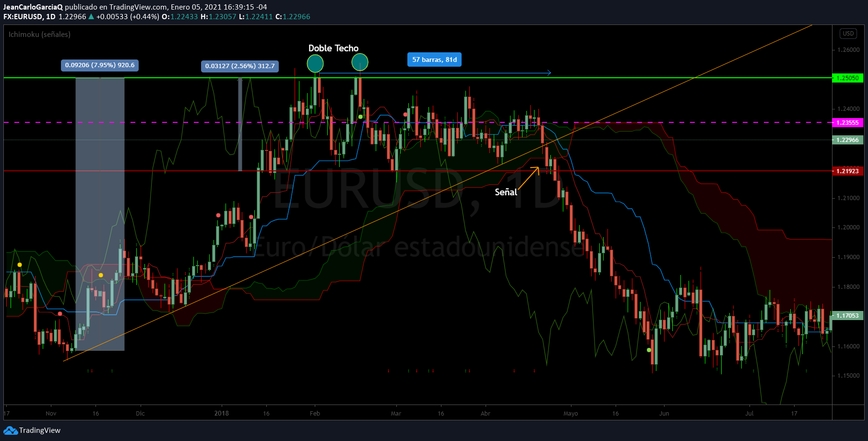Click the H:1.23057 high value
The height and width of the screenshot is (441, 868).
[218, 17]
